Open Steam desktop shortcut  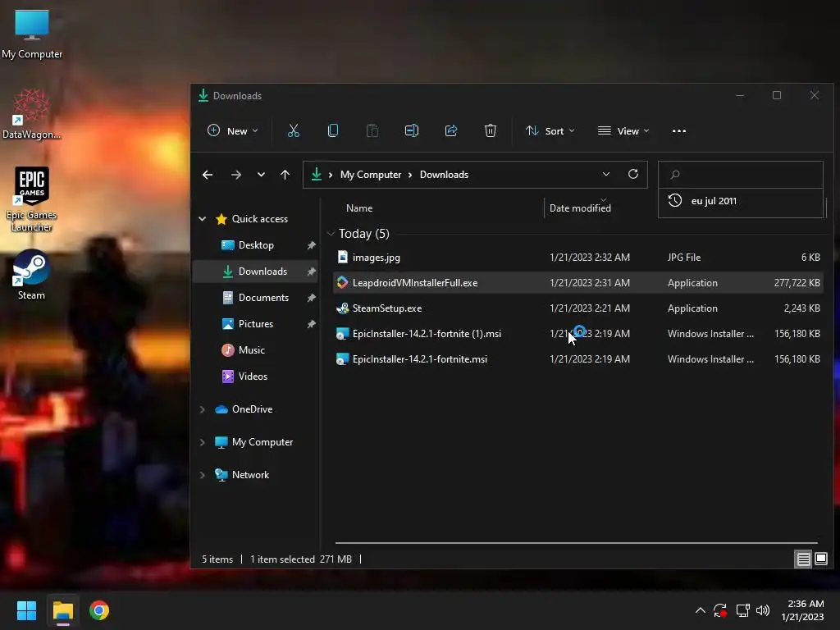[x=31, y=275]
